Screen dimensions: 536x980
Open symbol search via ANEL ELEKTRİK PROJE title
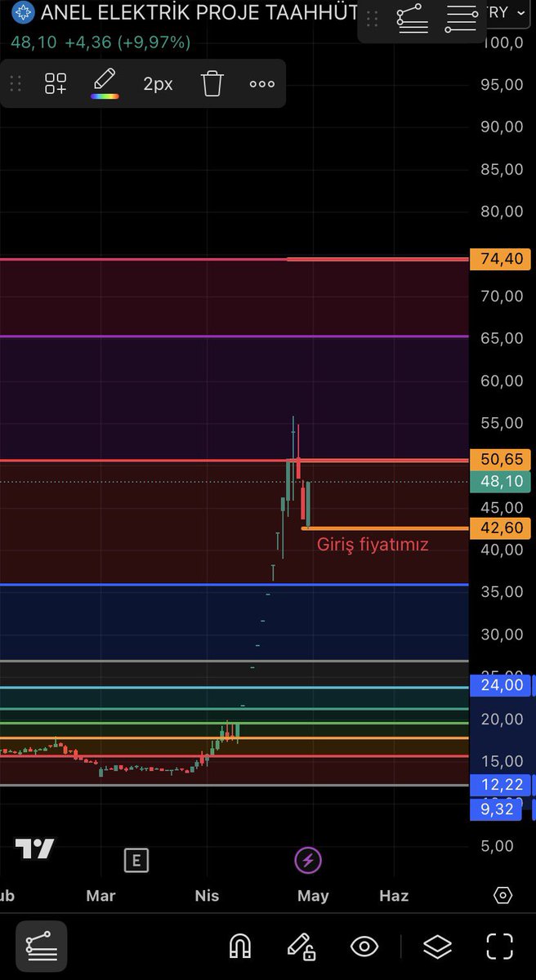(x=199, y=12)
